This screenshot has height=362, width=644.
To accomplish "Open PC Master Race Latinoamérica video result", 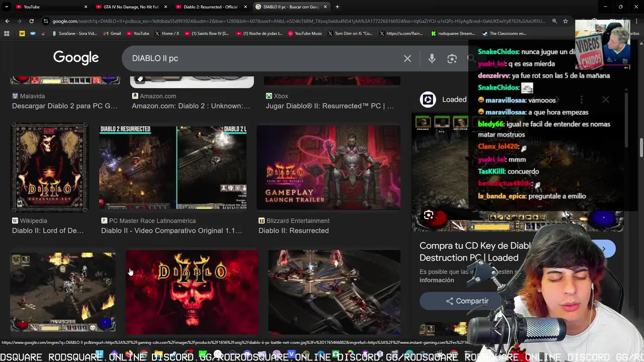I will pos(172,226).
